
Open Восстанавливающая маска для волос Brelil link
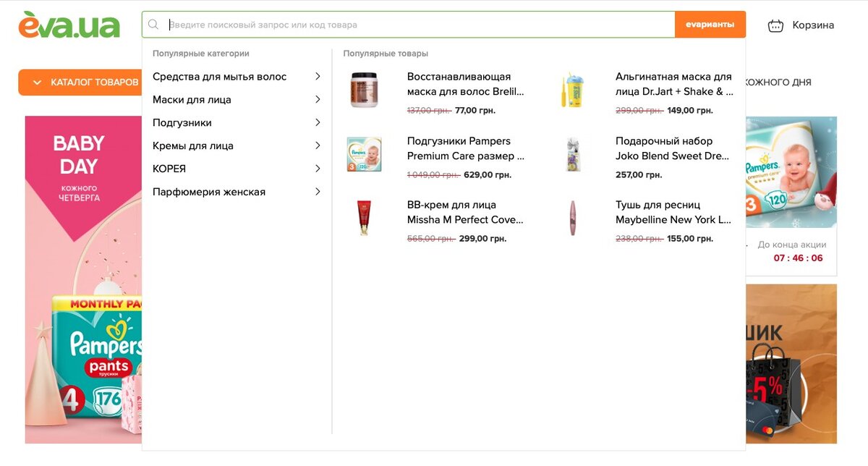tap(465, 84)
